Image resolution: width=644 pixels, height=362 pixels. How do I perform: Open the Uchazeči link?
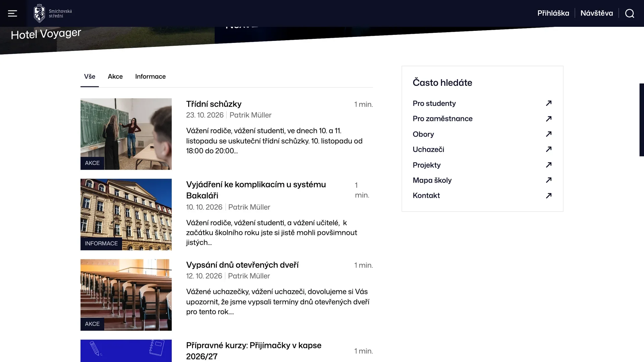[x=428, y=149]
